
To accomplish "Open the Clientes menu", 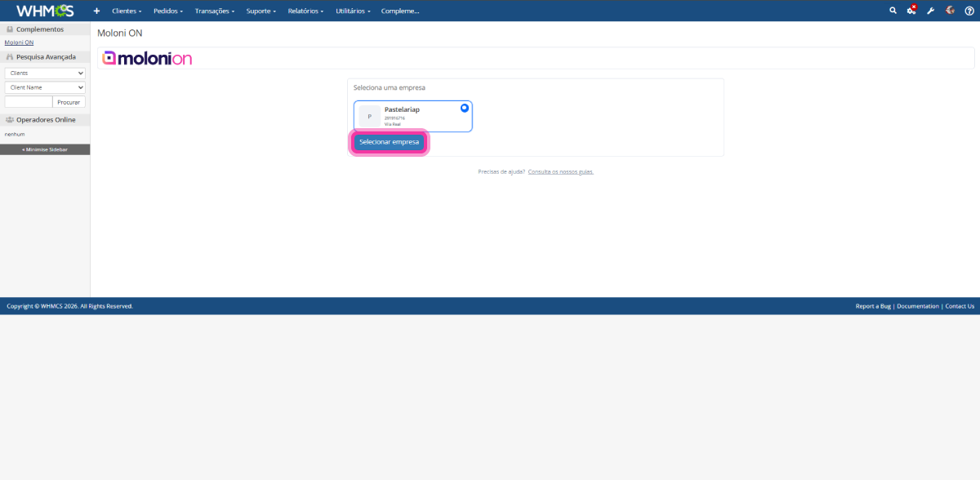I will (127, 11).
